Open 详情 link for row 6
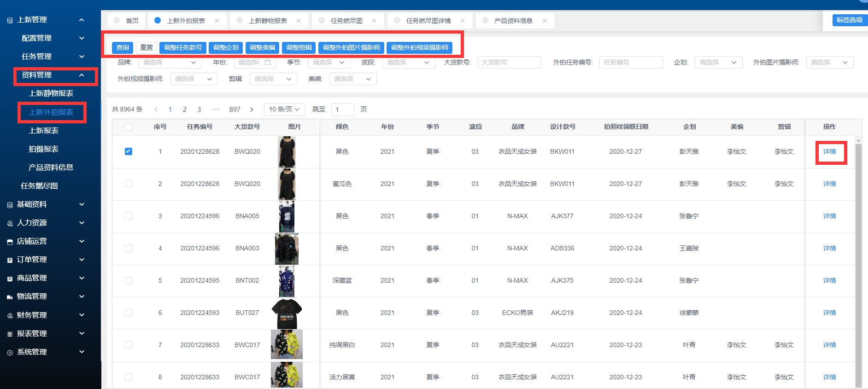The height and width of the screenshot is (389, 868). click(x=829, y=313)
